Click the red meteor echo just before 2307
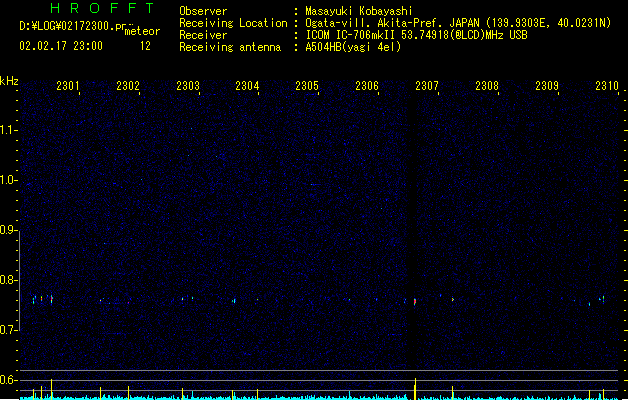Screen dimensions: 629x400 pos(415,301)
